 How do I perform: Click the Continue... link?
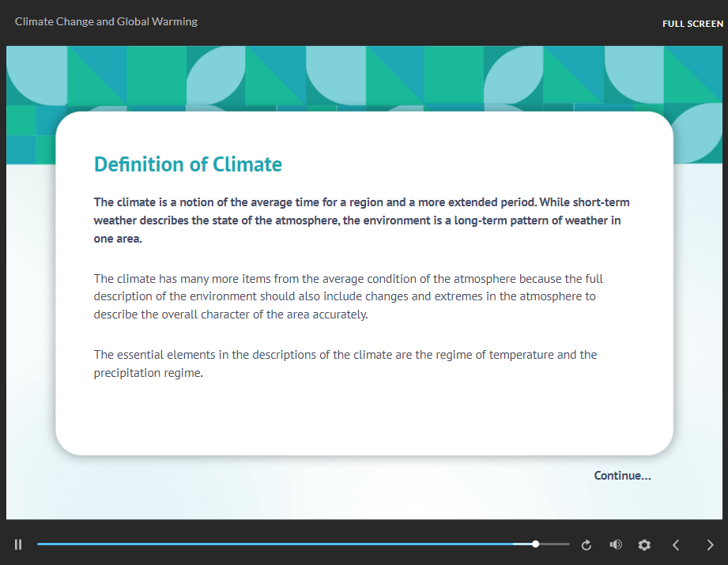[622, 476]
